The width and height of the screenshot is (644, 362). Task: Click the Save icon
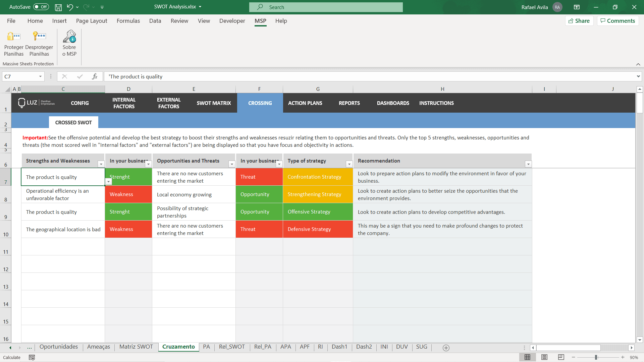(58, 7)
